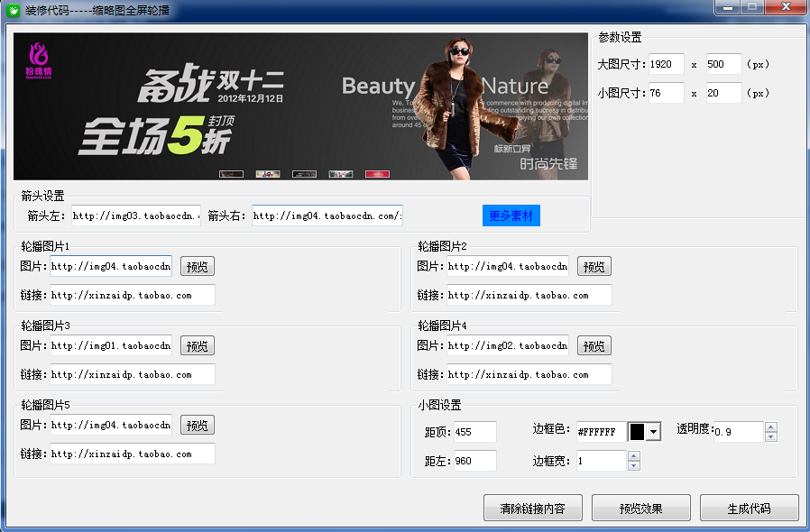Viewport: 810px width, 532px height.
Task: Click 预览 button for 轮播图片1
Action: 198,267
